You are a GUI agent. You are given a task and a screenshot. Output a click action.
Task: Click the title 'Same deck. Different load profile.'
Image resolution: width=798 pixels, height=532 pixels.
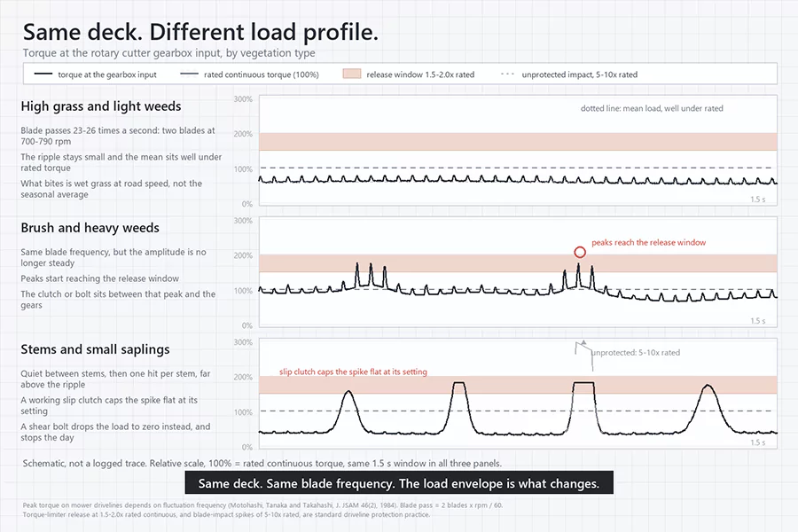200,32
